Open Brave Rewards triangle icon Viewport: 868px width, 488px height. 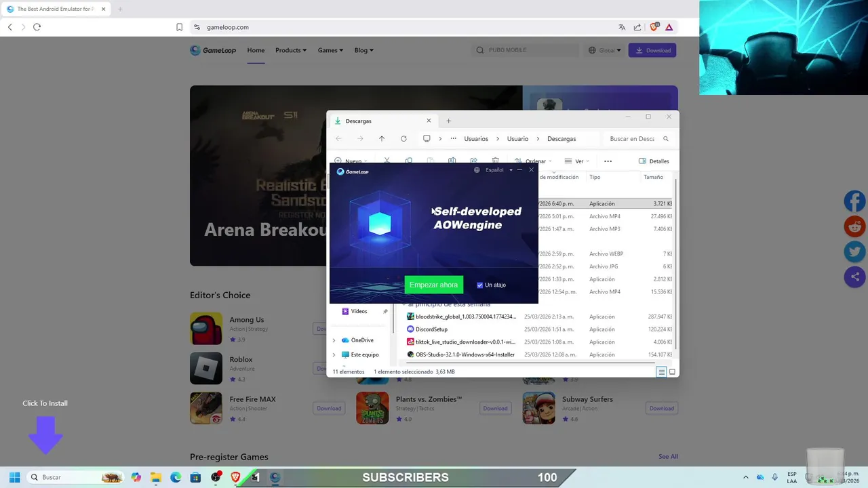669,27
